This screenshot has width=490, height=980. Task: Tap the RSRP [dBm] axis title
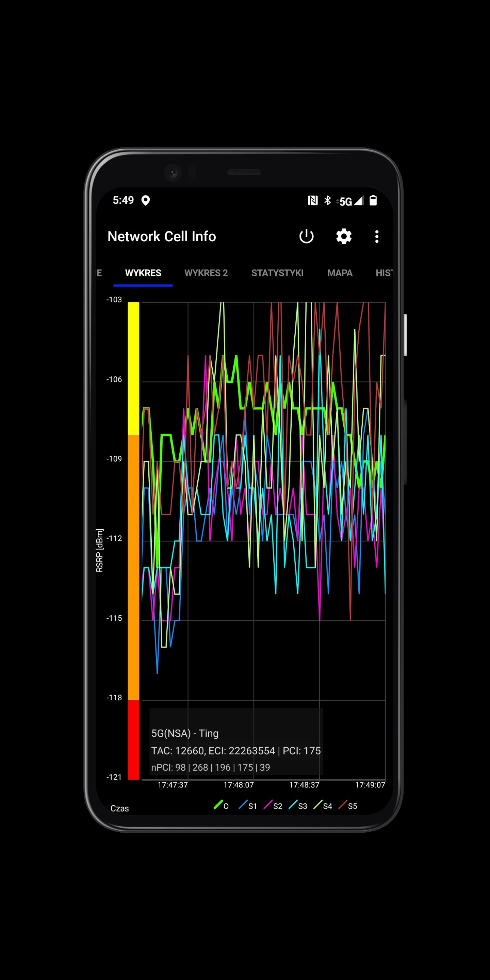[x=99, y=550]
